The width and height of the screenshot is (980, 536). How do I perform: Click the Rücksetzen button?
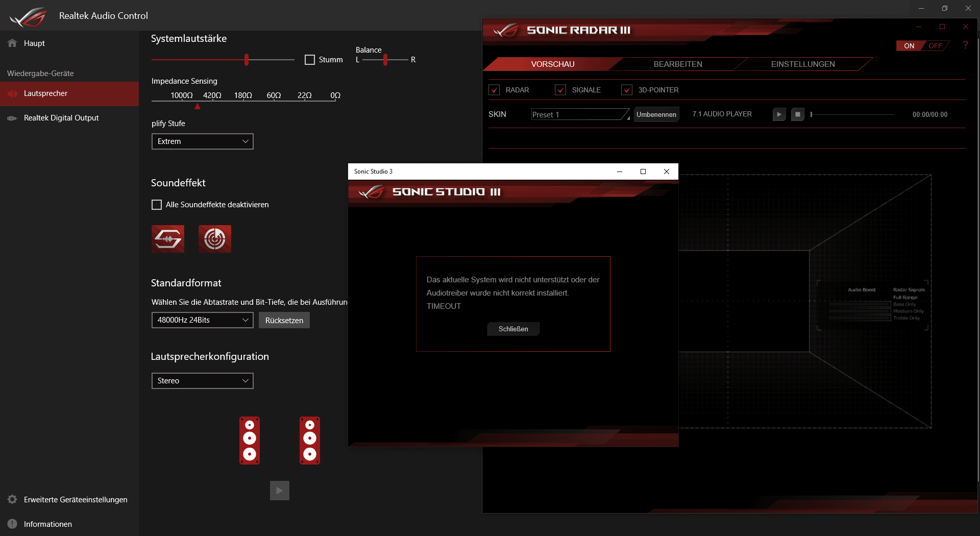[x=284, y=320]
